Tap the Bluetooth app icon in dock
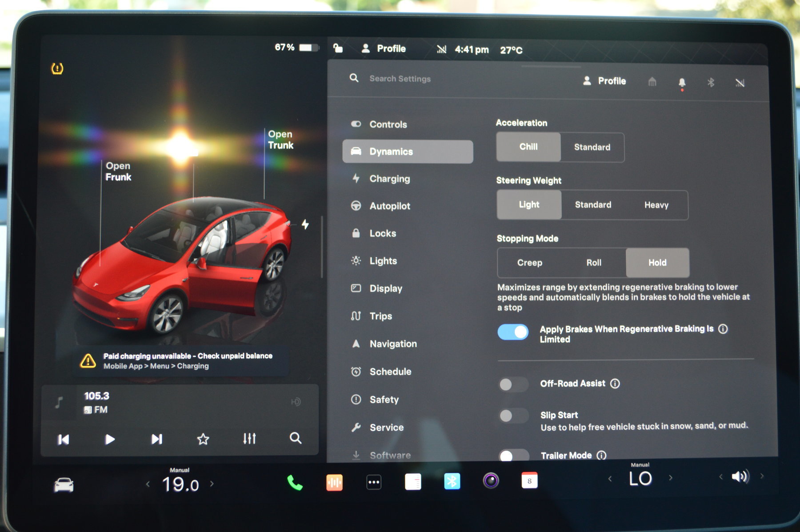The height and width of the screenshot is (532, 800). [x=452, y=481]
